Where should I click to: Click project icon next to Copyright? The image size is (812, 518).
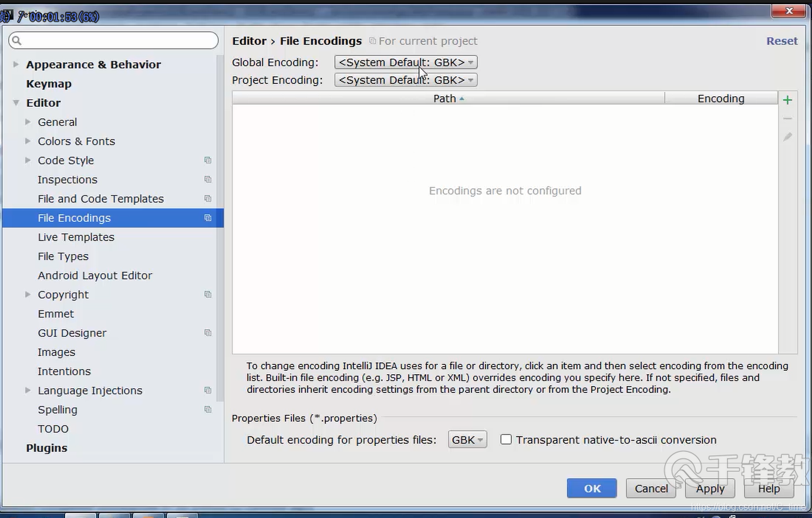208,294
